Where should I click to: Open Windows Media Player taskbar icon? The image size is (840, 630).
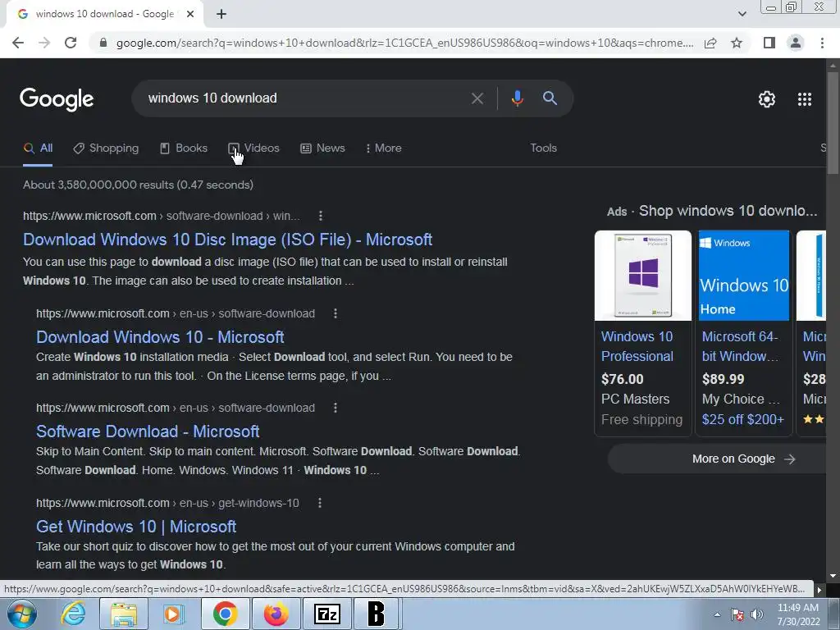(x=174, y=614)
